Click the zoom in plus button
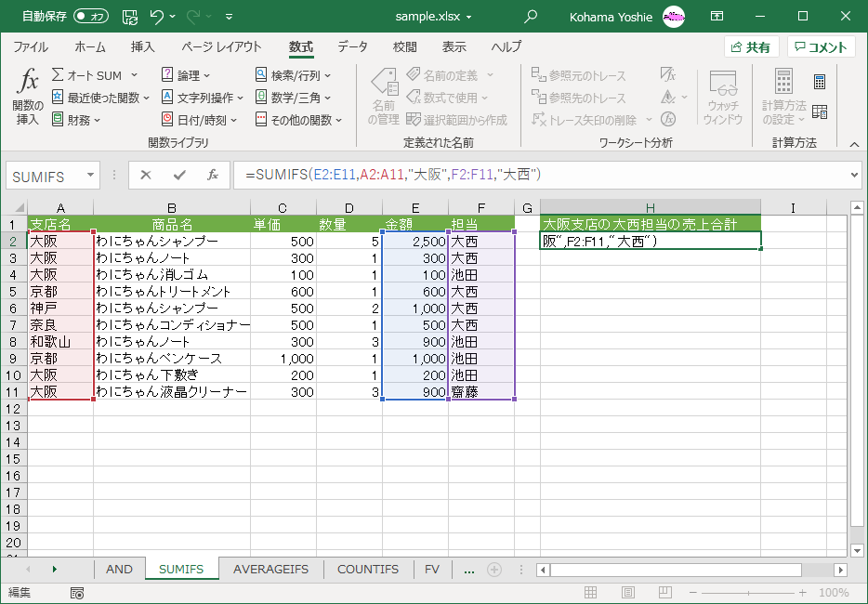 click(802, 593)
